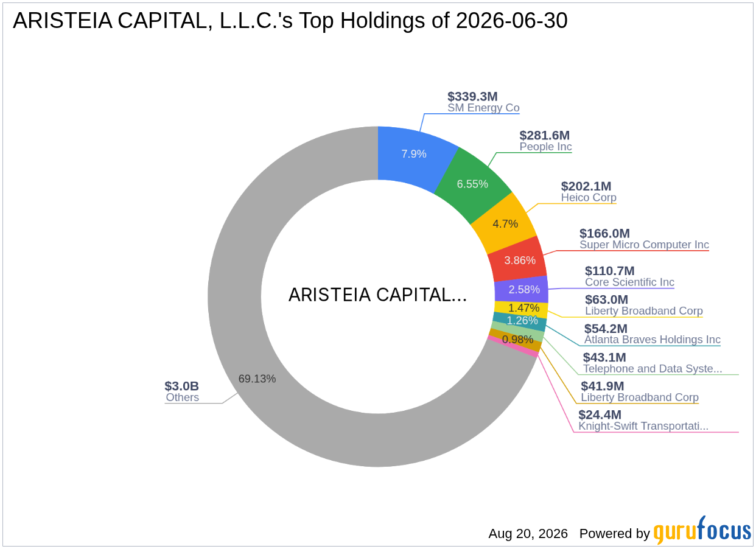Image resolution: width=756 pixels, height=549 pixels.
Task: Click the Atlanta Braves Holdings Inc label
Action: coord(653,340)
